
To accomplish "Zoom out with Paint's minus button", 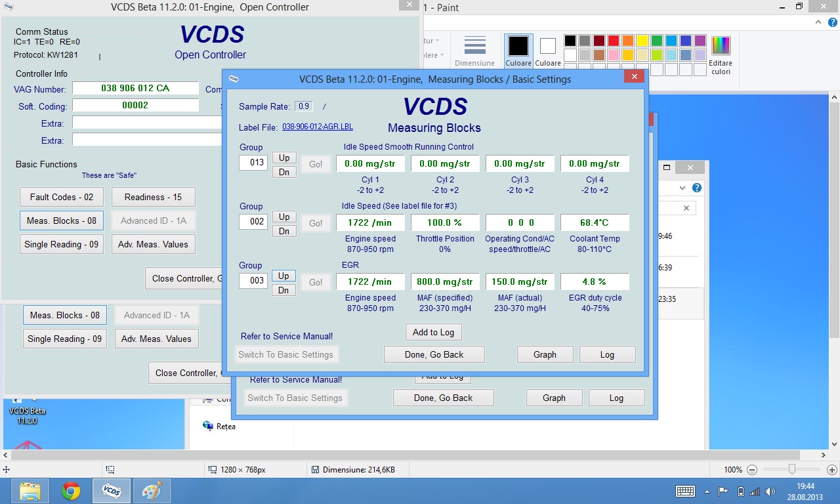I will 752,470.
